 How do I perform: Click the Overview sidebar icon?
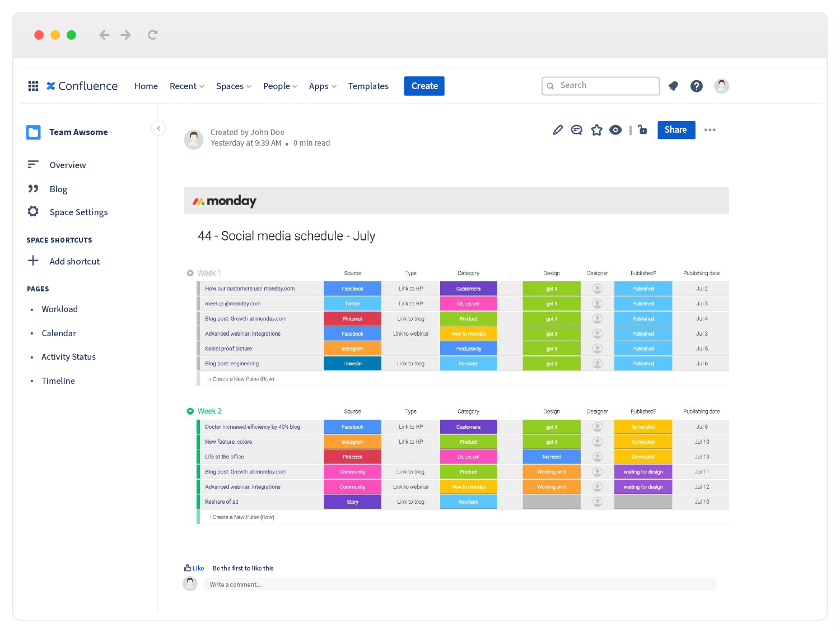coord(33,164)
